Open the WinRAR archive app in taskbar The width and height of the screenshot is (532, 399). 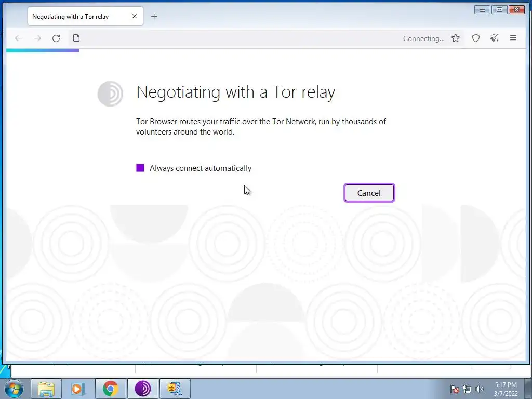175,389
